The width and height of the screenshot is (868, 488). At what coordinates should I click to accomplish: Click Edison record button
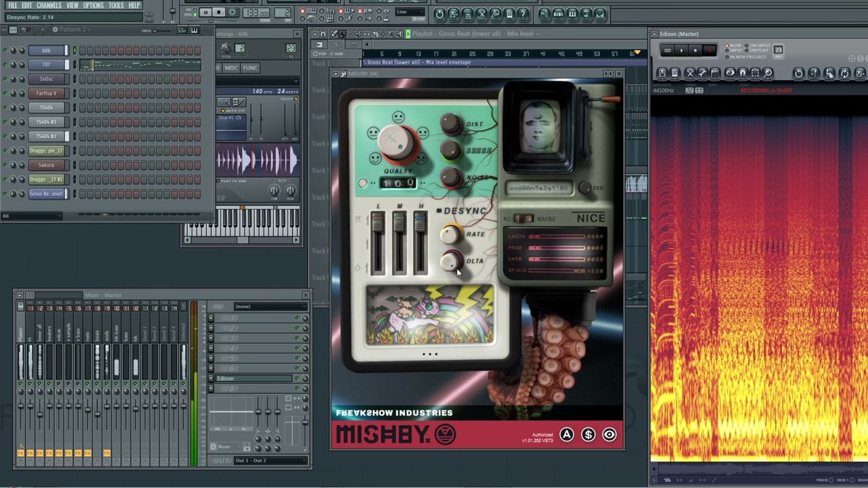709,50
